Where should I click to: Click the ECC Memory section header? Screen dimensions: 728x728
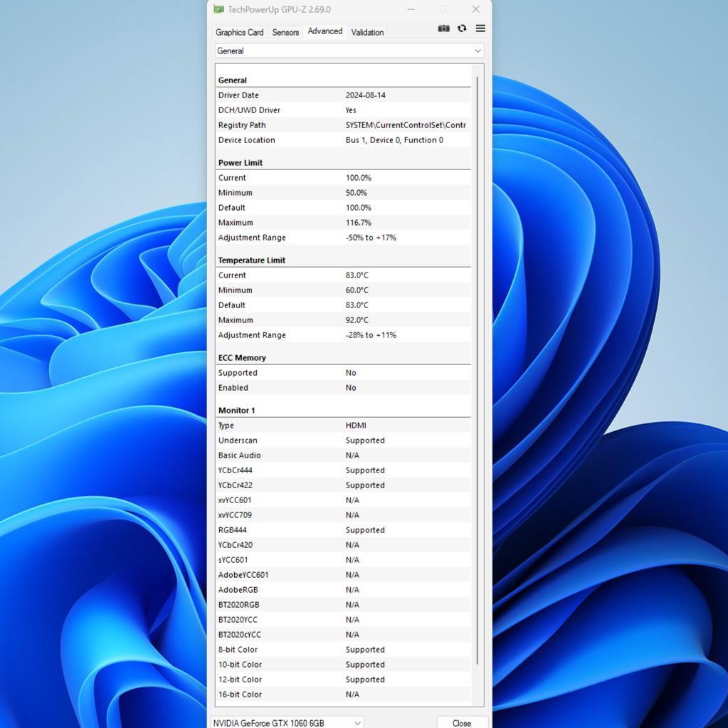pyautogui.click(x=242, y=357)
